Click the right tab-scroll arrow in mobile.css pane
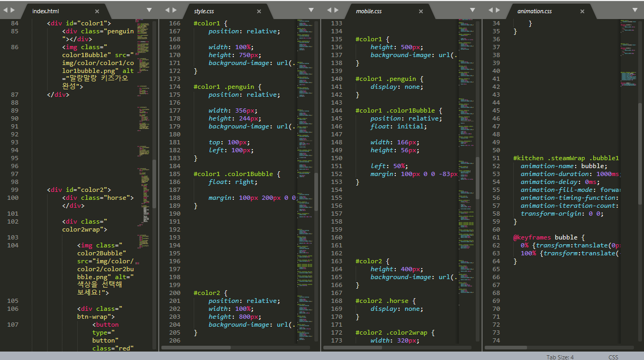The width and height of the screenshot is (644, 360). (x=337, y=10)
